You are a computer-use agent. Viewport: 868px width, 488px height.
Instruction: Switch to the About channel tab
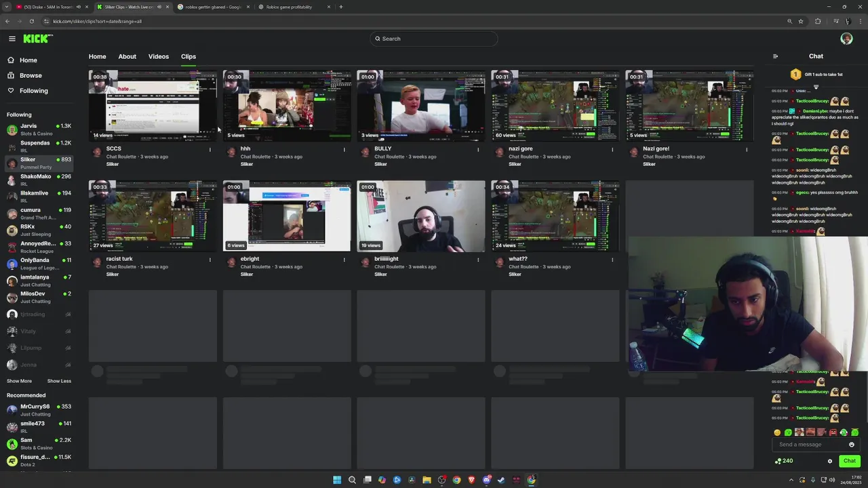pos(127,56)
